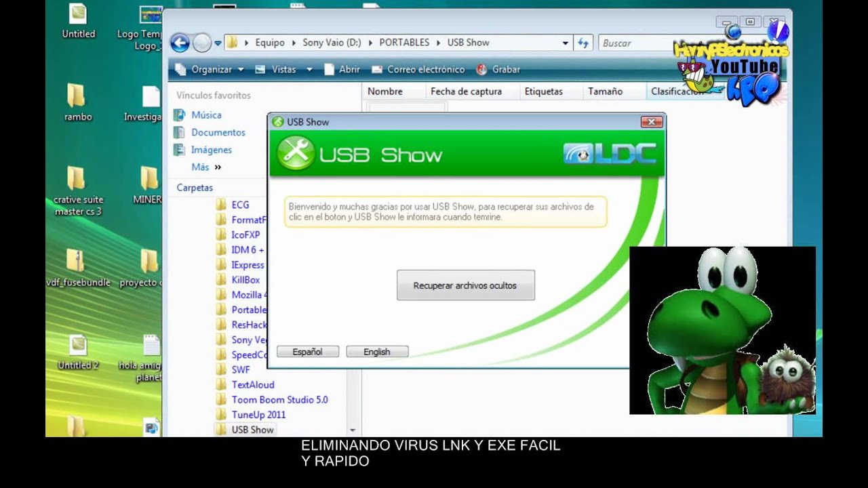
Task: Select the TuneUp 2011 folder
Action: [258, 414]
